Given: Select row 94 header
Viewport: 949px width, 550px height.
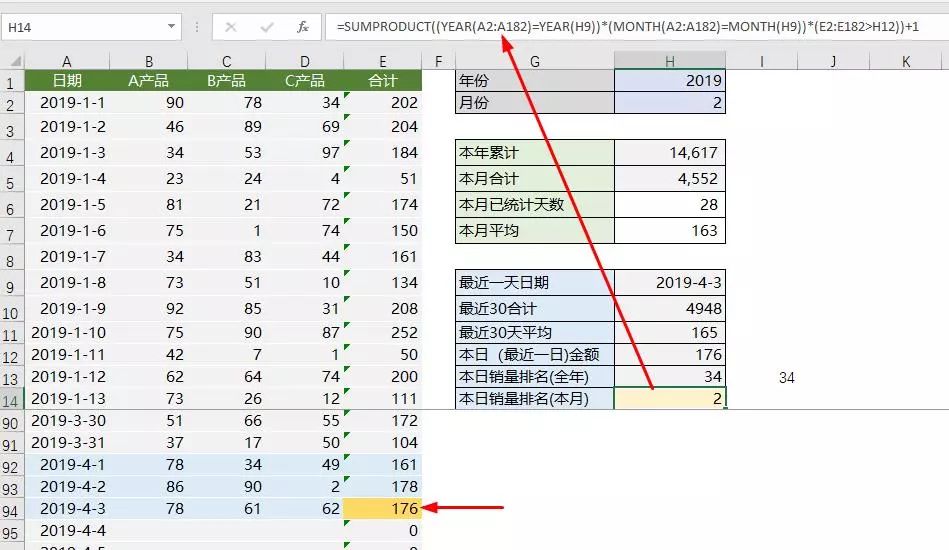Looking at the screenshot, I should coord(11,511).
